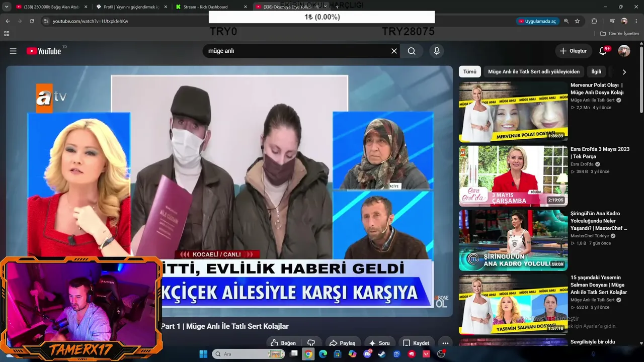
Task: Filter by Müge Anlı ile Tatlı Sert uploader
Action: [x=534, y=72]
